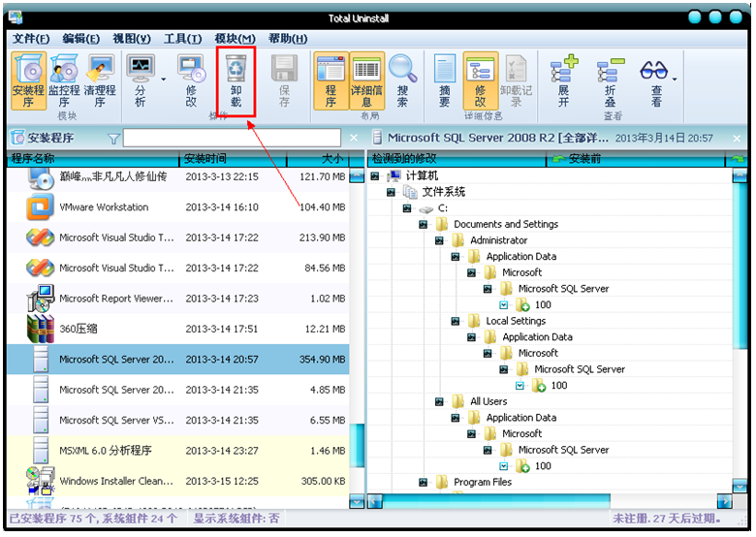Click the Total Uninstall title bar app icon
756x537 pixels.
tap(16, 17)
